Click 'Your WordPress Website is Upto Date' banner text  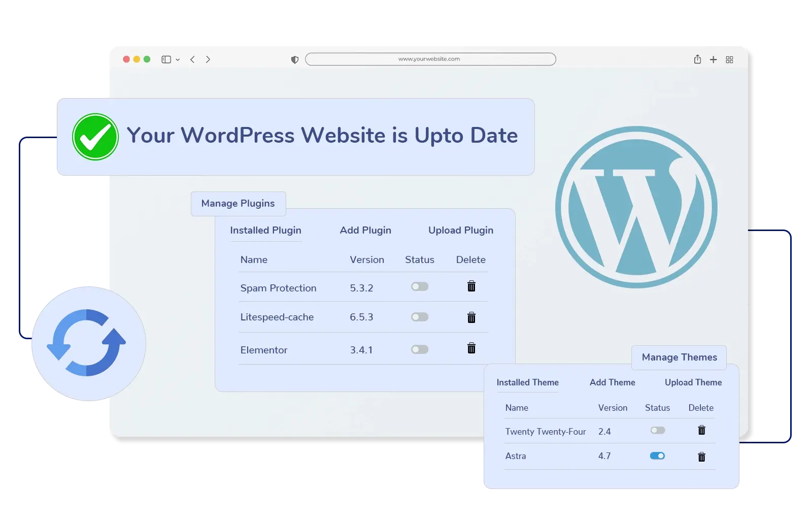[322, 136]
